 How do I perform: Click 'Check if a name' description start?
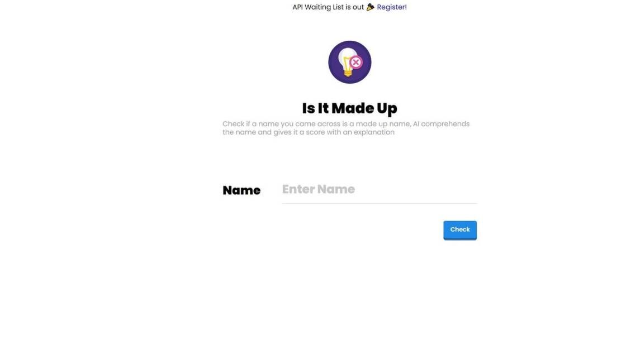click(250, 124)
